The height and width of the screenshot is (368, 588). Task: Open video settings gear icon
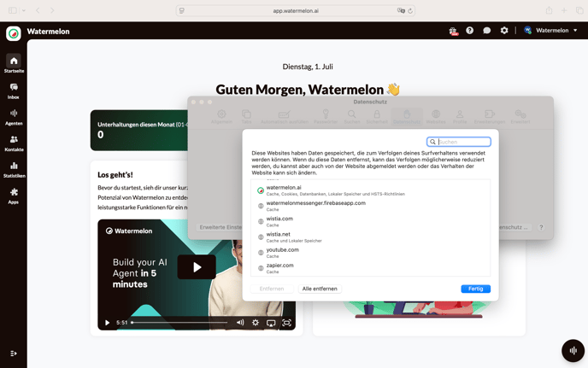256,322
